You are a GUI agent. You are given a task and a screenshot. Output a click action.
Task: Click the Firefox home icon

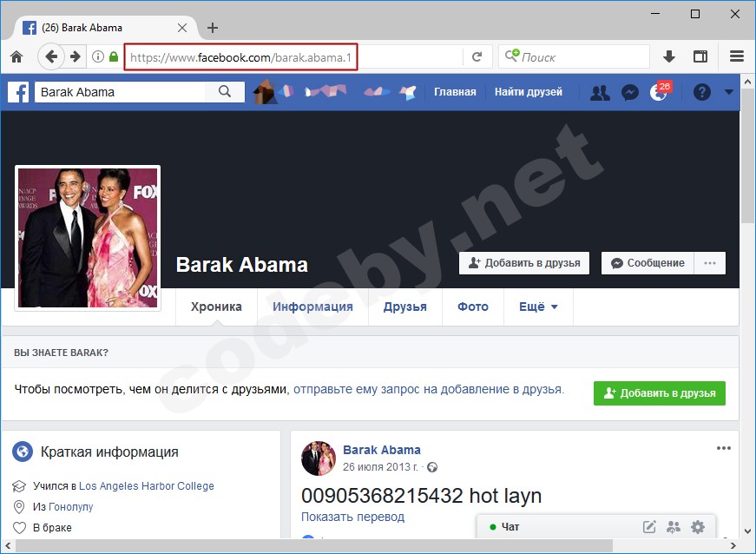point(16,57)
